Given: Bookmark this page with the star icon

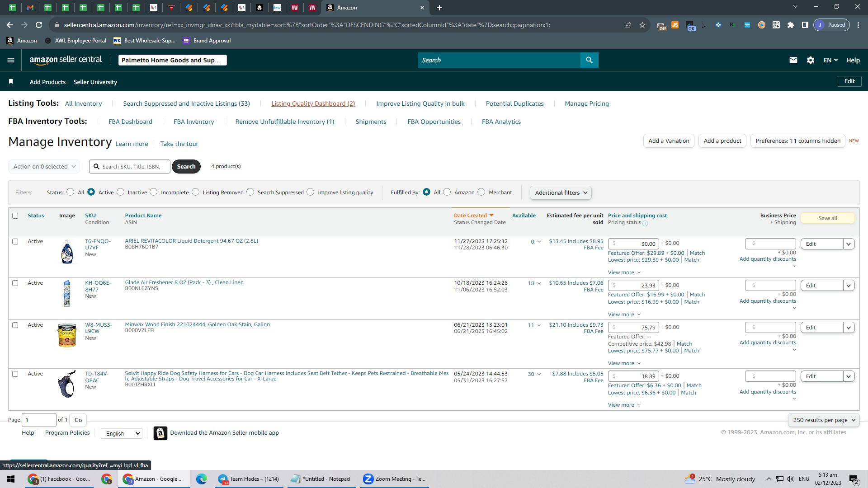Looking at the screenshot, I should [642, 25].
